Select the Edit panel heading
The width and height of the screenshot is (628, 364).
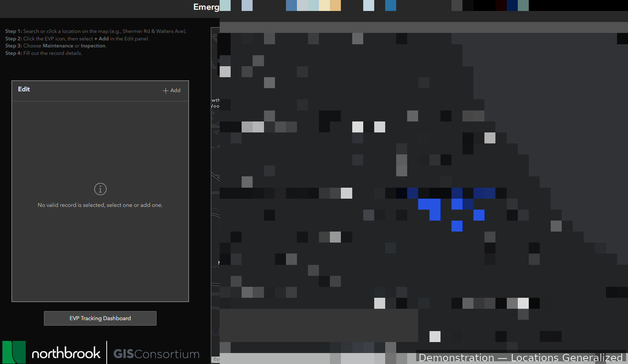[x=24, y=89]
